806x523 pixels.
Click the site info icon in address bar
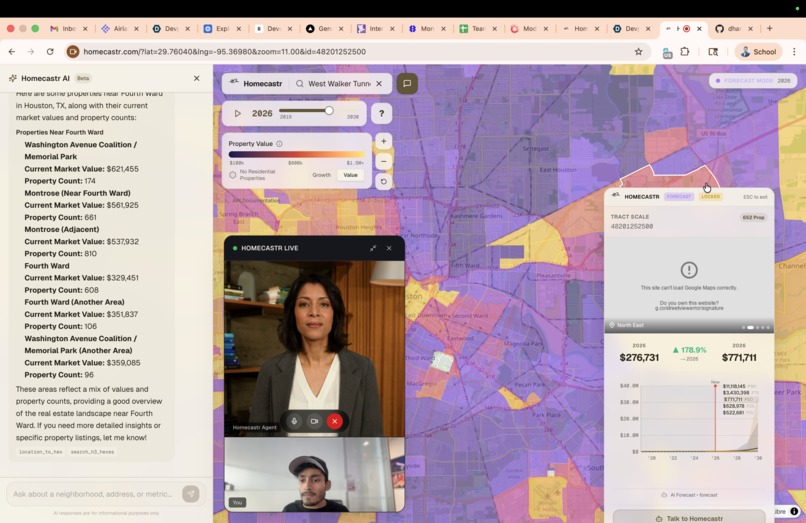pyautogui.click(x=72, y=51)
